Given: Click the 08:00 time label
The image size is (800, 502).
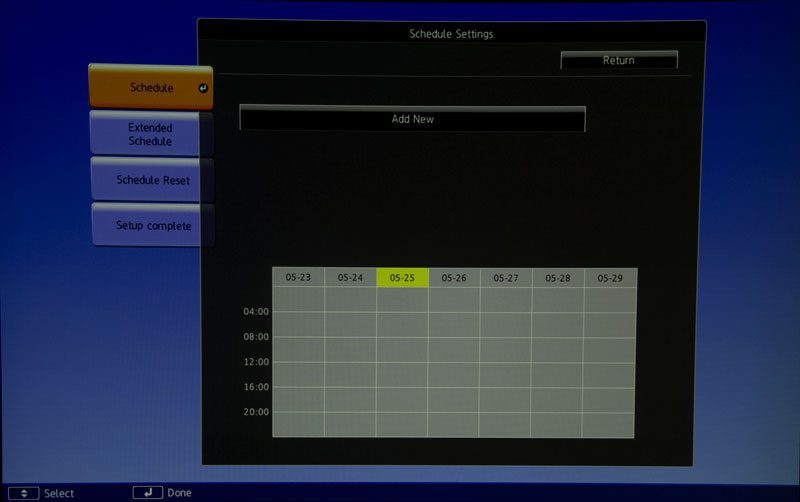Looking at the screenshot, I should click(x=256, y=337).
